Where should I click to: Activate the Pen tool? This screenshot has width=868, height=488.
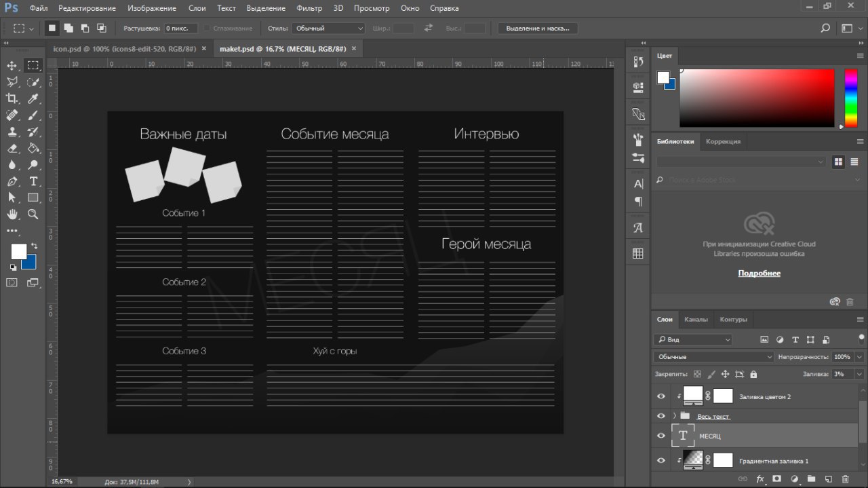12,181
